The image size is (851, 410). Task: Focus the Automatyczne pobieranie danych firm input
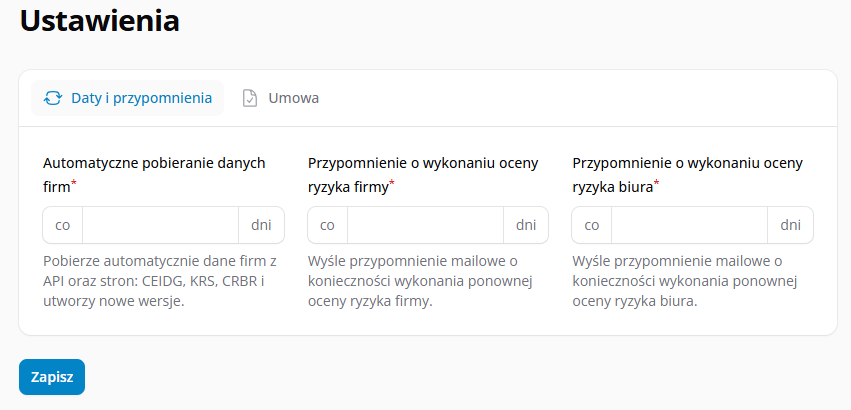161,225
